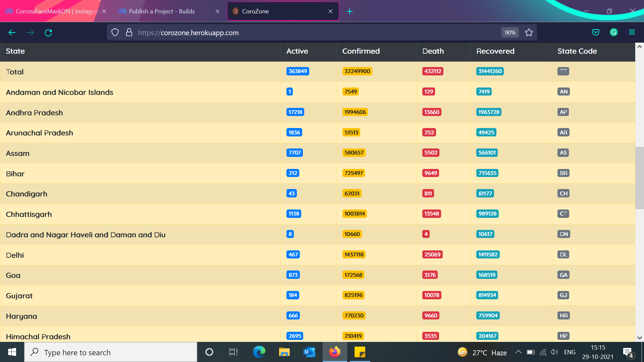Open Firefox application menu
Viewport: 644px width, 362px height.
(x=632, y=33)
